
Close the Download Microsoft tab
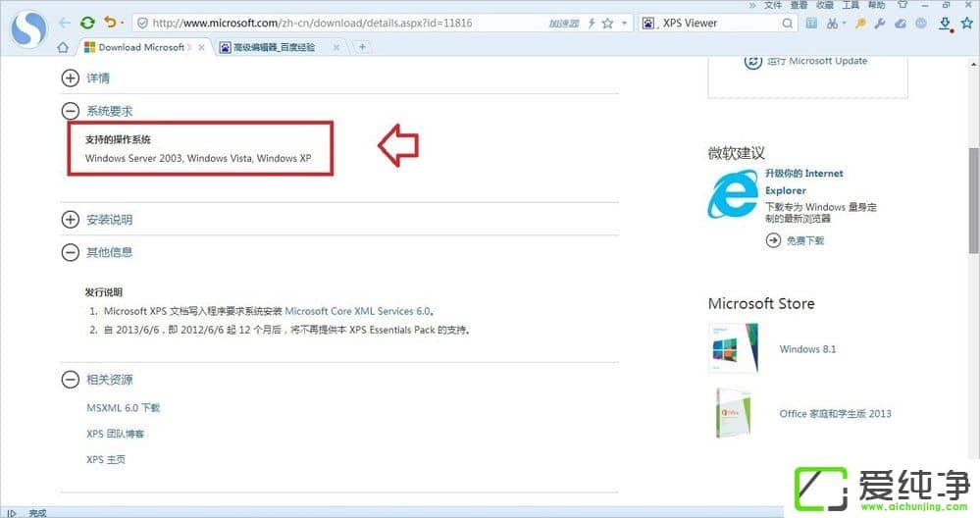201,47
